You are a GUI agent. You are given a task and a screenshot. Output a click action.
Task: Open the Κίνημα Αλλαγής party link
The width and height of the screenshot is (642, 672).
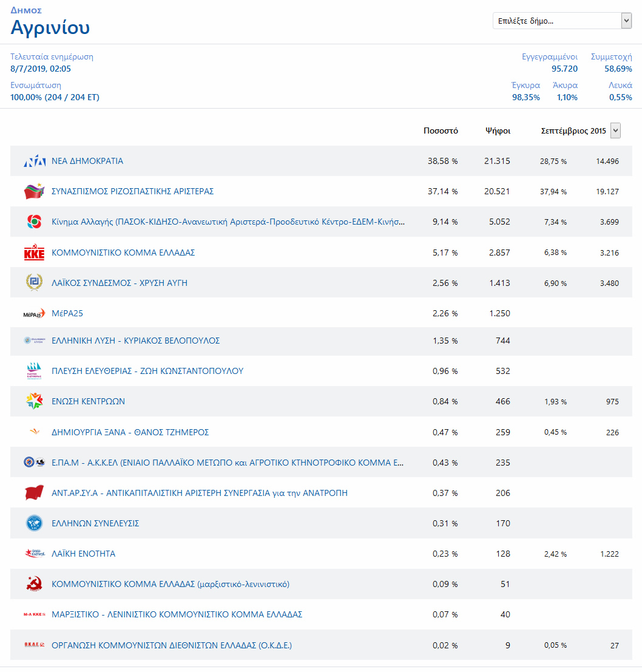[228, 222]
